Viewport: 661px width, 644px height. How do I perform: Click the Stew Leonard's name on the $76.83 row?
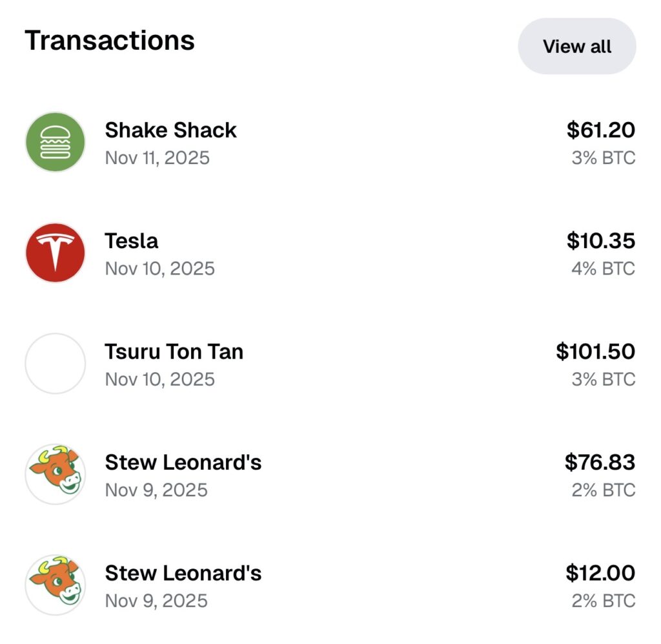click(x=183, y=462)
